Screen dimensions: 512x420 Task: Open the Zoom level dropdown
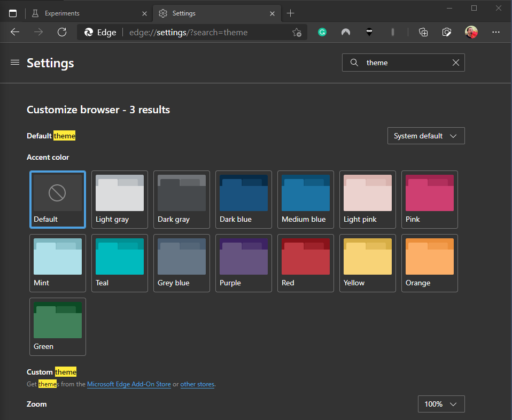(441, 404)
